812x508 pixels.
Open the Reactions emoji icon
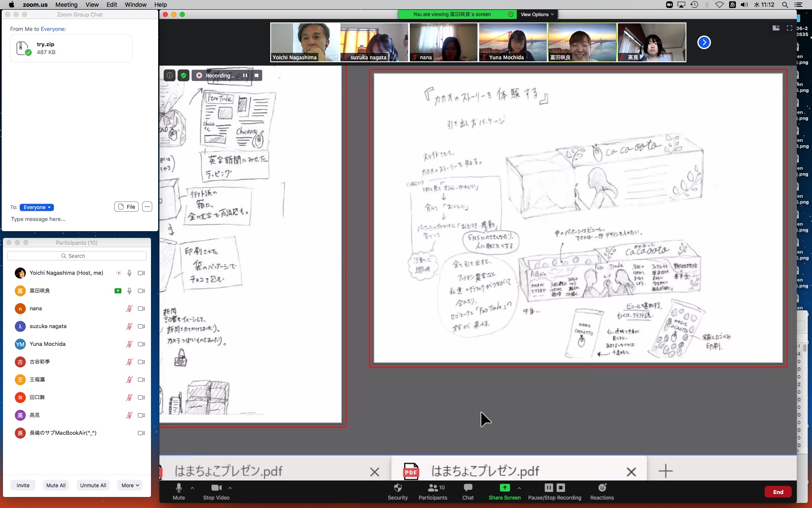pyautogui.click(x=602, y=488)
